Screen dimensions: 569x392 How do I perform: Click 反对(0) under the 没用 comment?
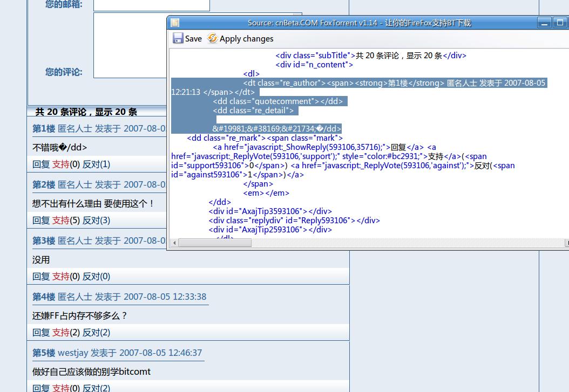tap(96, 277)
